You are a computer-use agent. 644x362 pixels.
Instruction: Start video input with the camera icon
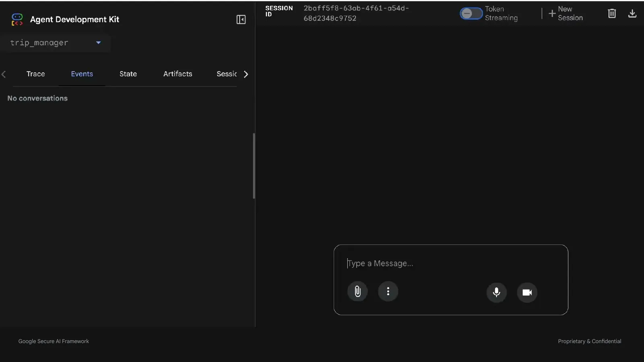tap(527, 292)
